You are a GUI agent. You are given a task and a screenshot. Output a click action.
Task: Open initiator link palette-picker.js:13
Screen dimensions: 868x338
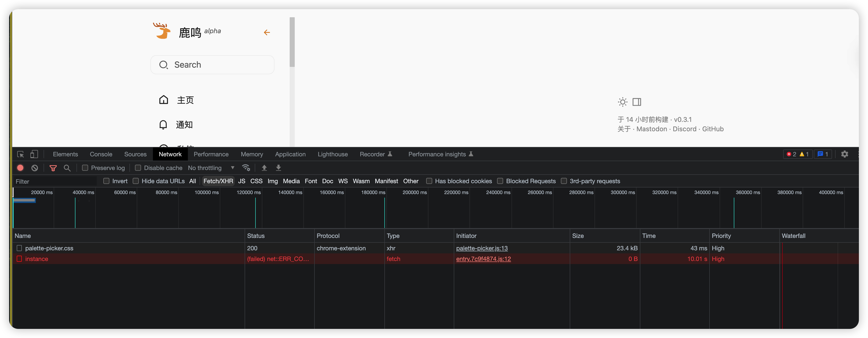tap(482, 248)
